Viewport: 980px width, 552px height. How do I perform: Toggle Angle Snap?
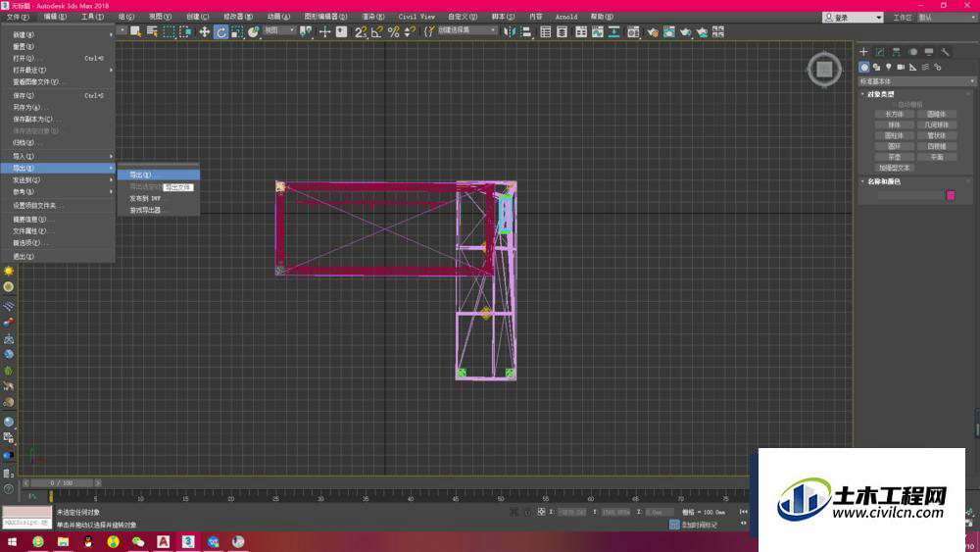[x=377, y=32]
